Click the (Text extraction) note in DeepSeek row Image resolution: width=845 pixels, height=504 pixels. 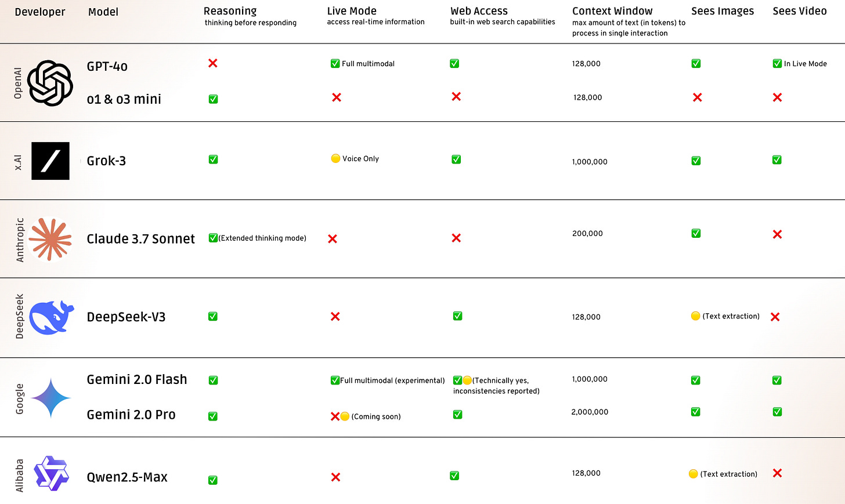pyautogui.click(x=731, y=316)
